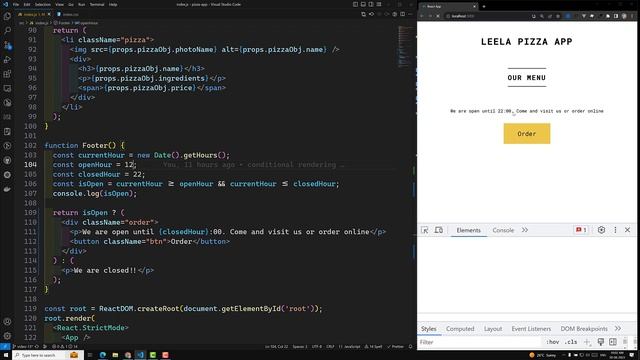Viewport: 640px width, 360px height.
Task: Select the Event Listeners tab
Action: click(x=531, y=329)
